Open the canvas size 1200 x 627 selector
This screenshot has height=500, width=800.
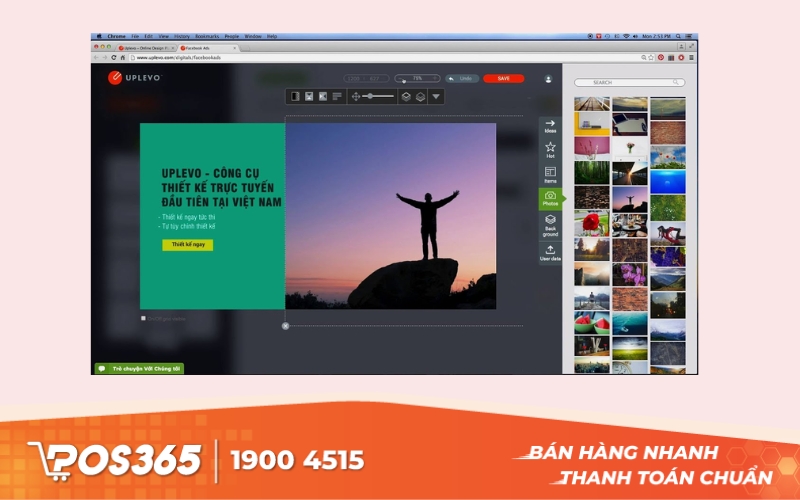click(366, 79)
